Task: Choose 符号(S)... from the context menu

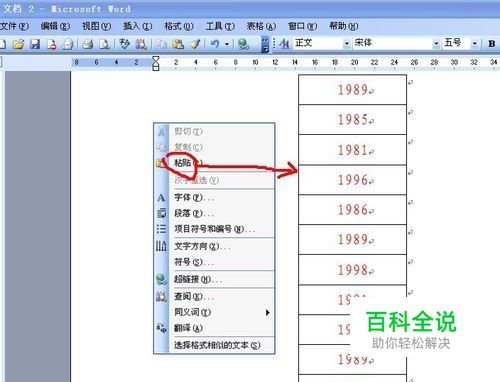Action: 214,262
